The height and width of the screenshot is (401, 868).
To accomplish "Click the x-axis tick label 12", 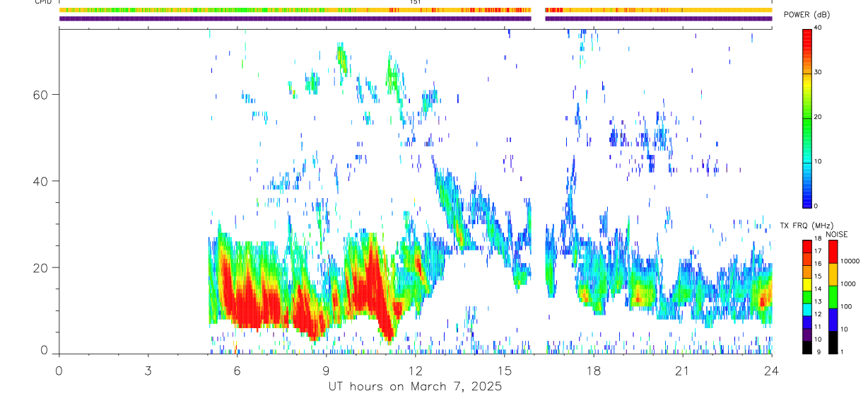I will 415,371.
